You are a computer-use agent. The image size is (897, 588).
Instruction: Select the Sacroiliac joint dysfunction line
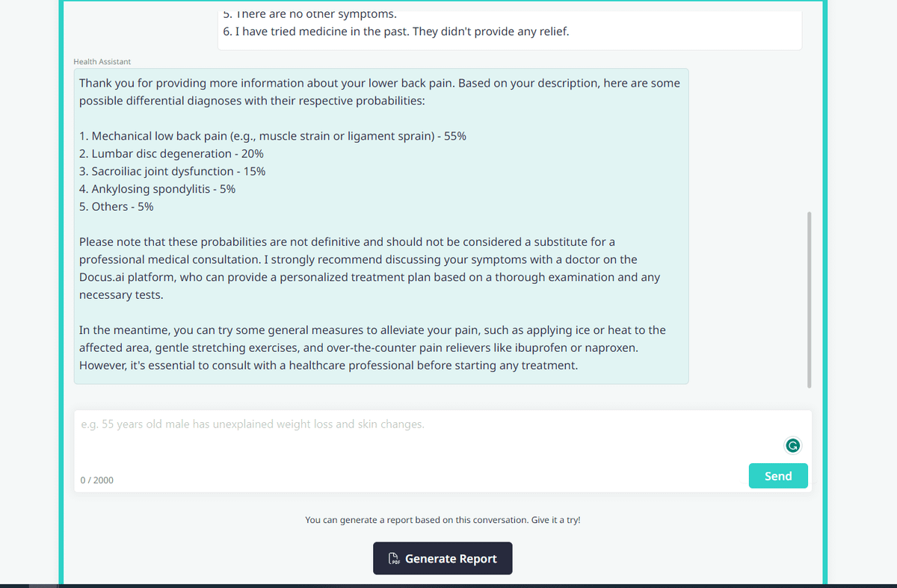click(x=172, y=171)
